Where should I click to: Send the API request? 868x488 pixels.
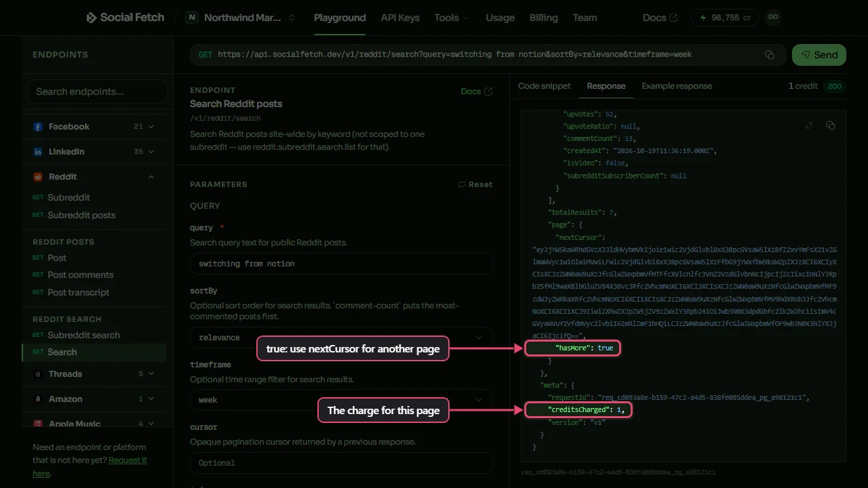coord(819,55)
